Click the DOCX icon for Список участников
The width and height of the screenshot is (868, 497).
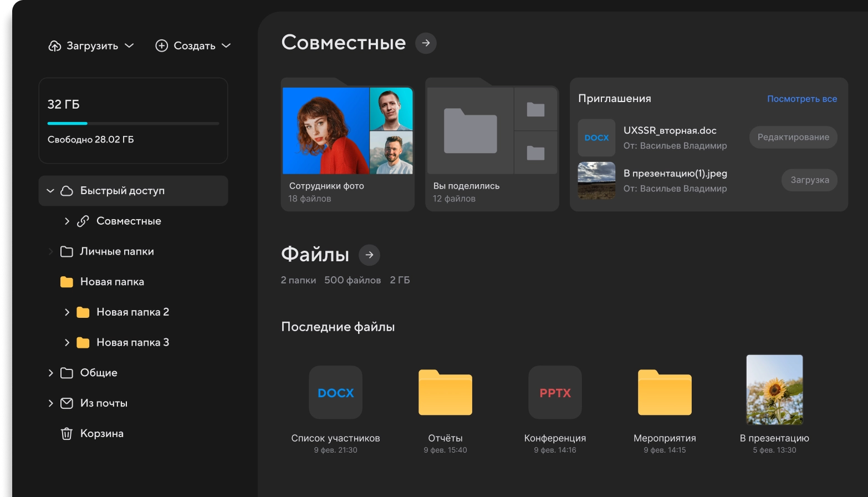(335, 393)
